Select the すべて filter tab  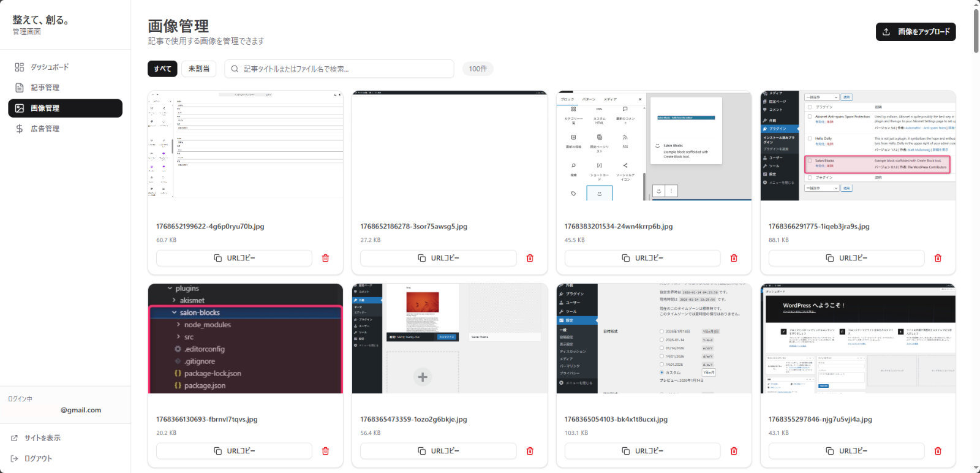[162, 69]
